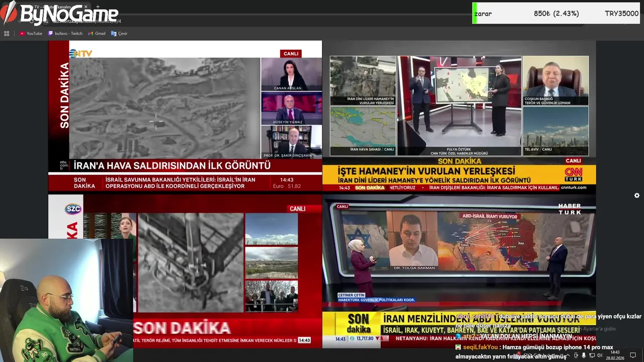Expand hidden system tray icons chevron

tap(569, 355)
